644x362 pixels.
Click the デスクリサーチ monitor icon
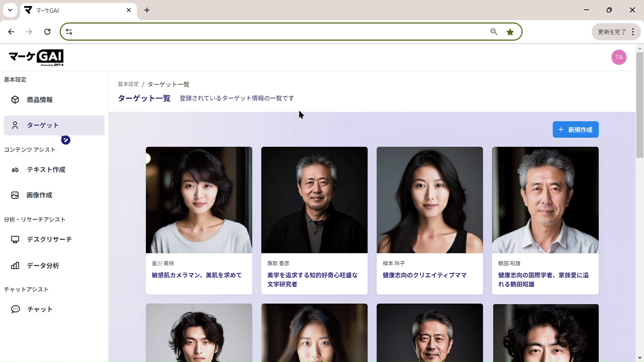coord(15,239)
